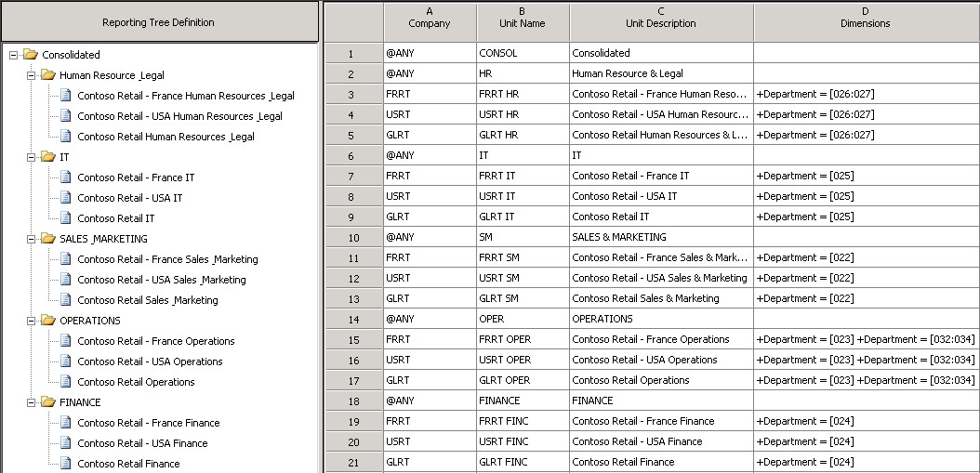Select the Consolidated tree node label
This screenshot has height=473, width=980.
pyautogui.click(x=71, y=55)
